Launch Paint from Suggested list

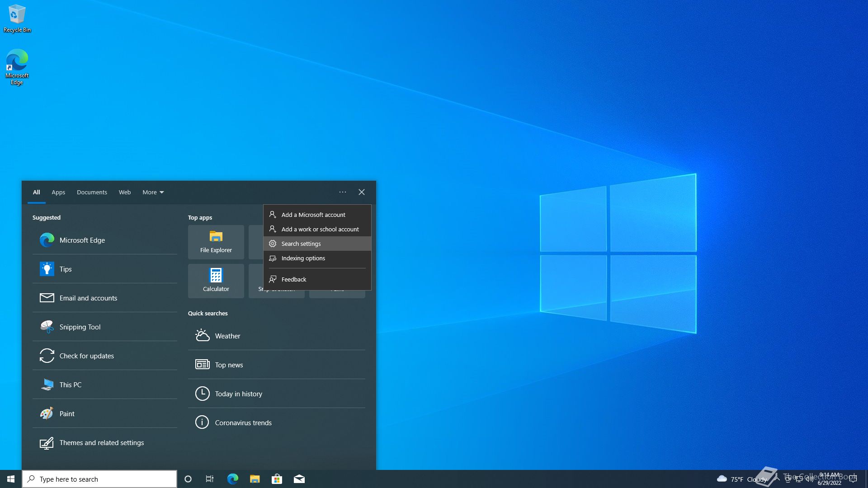105,413
